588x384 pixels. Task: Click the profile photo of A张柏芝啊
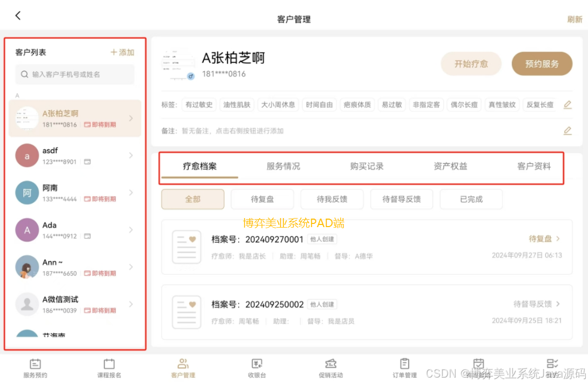pos(179,64)
